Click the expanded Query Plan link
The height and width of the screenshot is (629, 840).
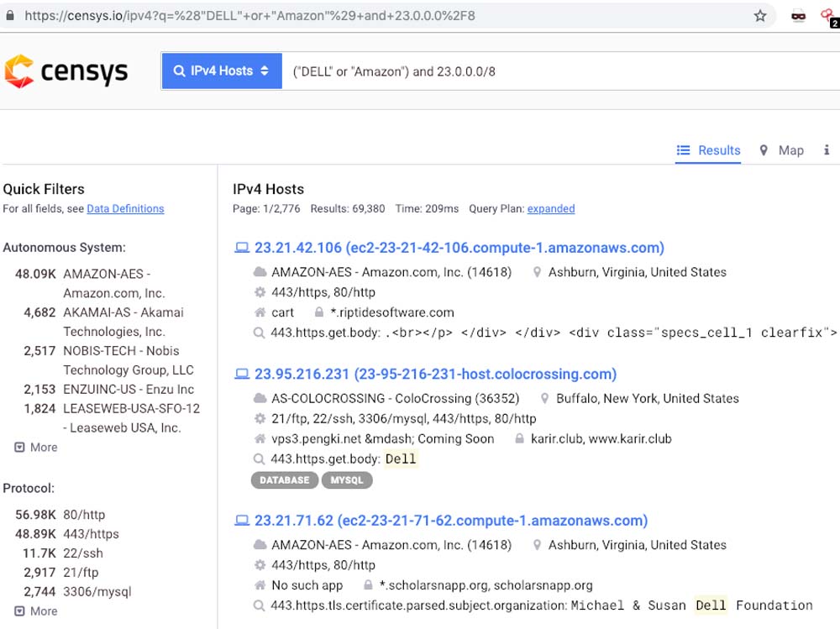[551, 208]
